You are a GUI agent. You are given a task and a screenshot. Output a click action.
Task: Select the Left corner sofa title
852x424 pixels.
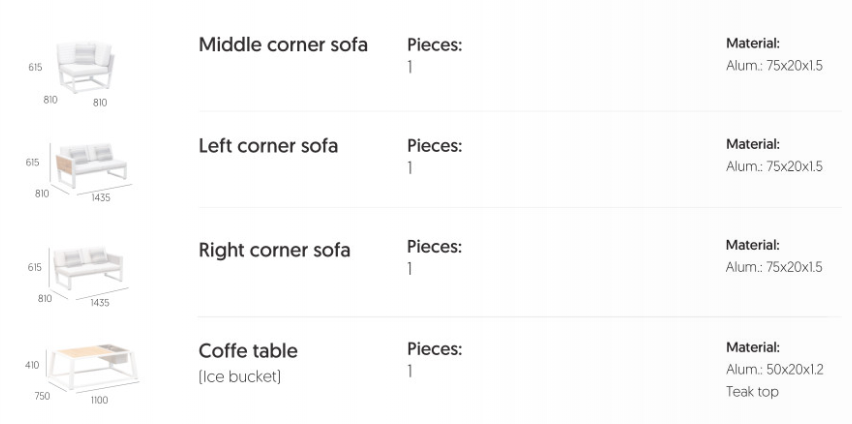(268, 146)
